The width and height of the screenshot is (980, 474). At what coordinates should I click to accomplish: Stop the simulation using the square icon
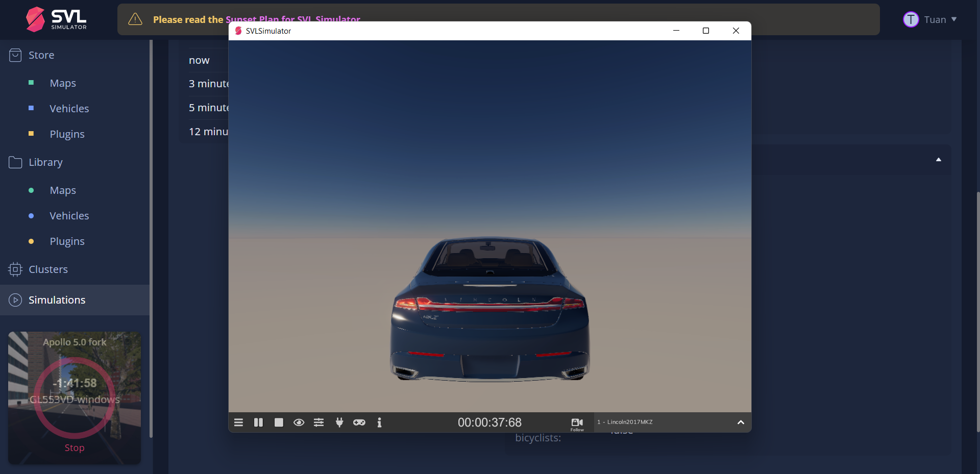(x=278, y=422)
